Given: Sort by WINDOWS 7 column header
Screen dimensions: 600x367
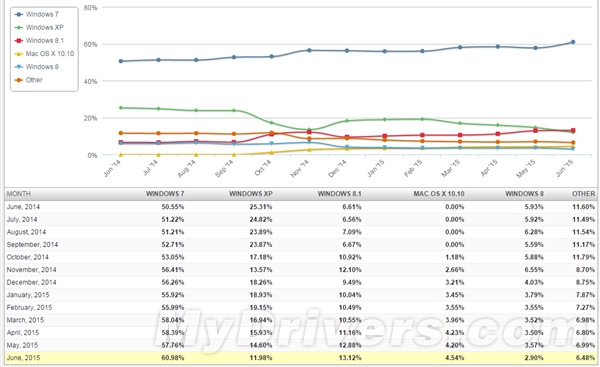Looking at the screenshot, I should coord(165,194).
